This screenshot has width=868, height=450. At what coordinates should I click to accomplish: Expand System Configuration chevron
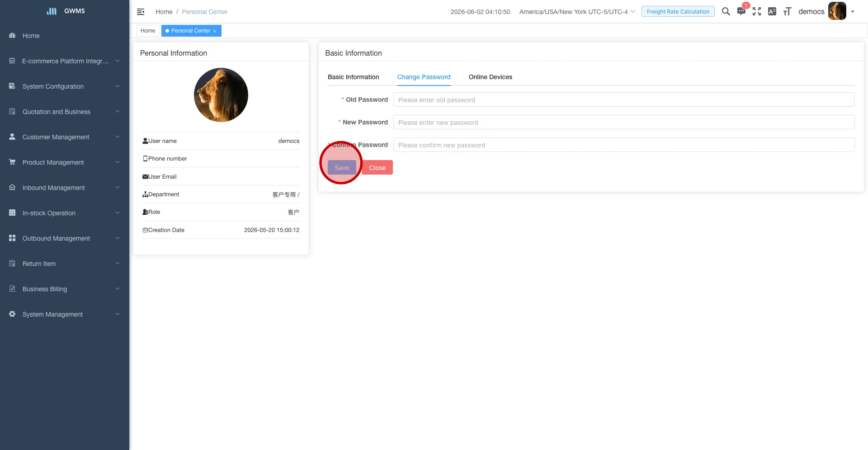pyautogui.click(x=118, y=86)
